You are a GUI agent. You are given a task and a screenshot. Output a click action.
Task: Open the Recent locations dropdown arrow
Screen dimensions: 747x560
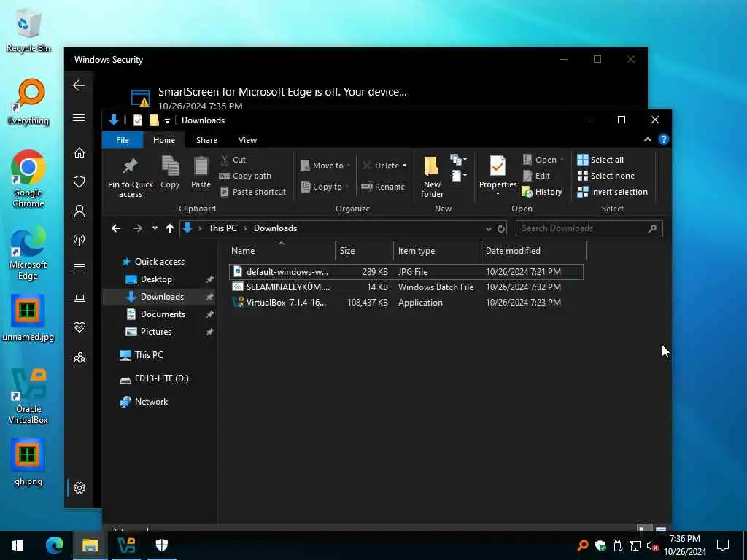pyautogui.click(x=155, y=228)
